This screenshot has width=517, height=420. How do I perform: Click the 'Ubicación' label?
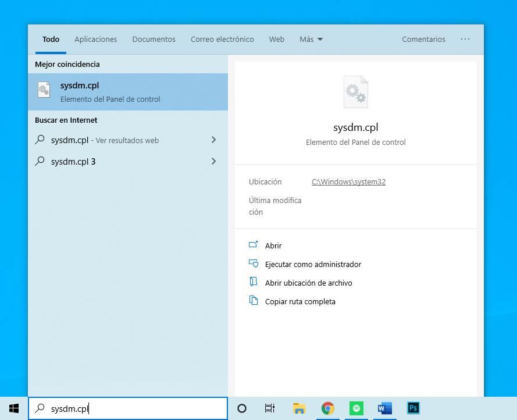pyautogui.click(x=265, y=182)
